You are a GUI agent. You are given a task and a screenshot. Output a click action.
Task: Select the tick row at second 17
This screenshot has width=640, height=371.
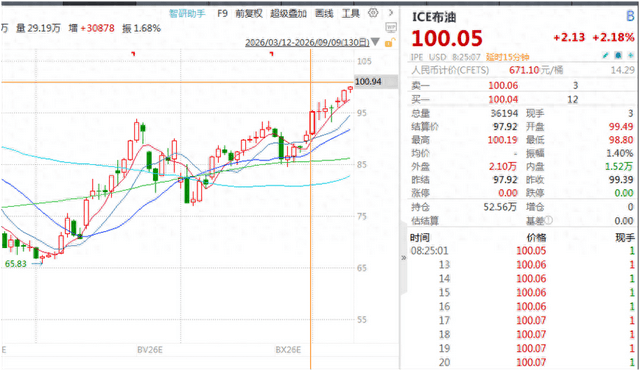click(x=522, y=320)
